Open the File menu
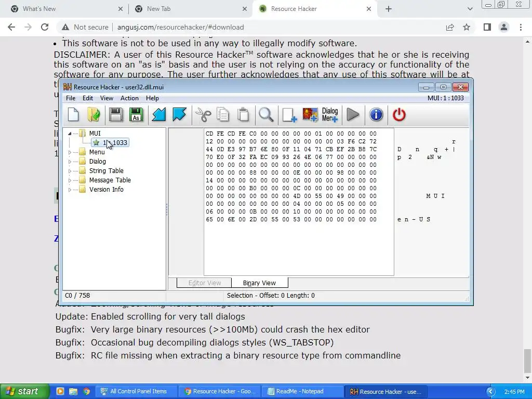The height and width of the screenshot is (399, 532). click(71, 98)
